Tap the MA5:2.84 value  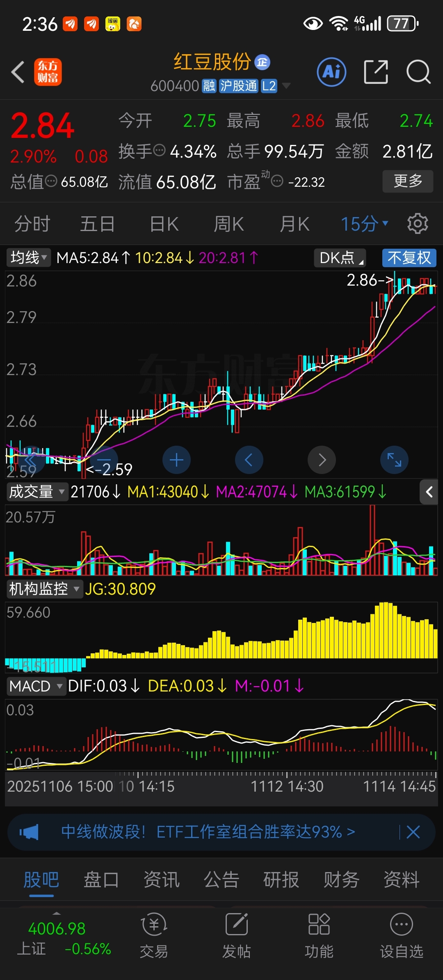point(94,258)
